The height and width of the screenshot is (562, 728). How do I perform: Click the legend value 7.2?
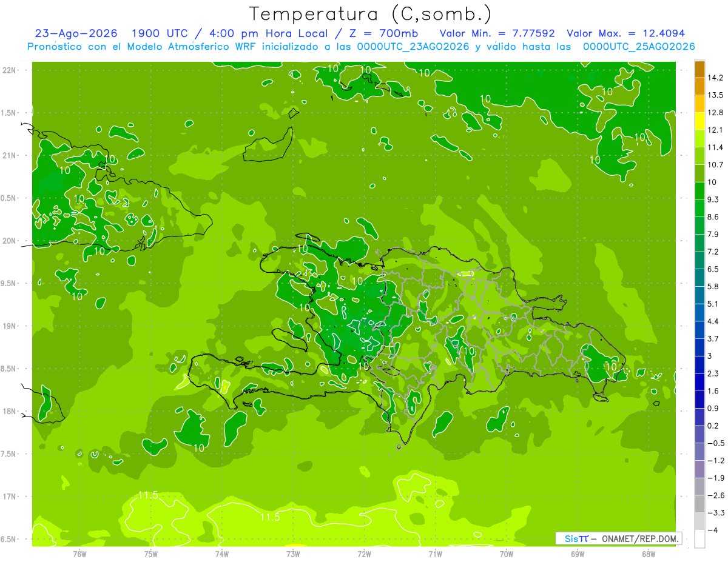pyautogui.click(x=713, y=252)
